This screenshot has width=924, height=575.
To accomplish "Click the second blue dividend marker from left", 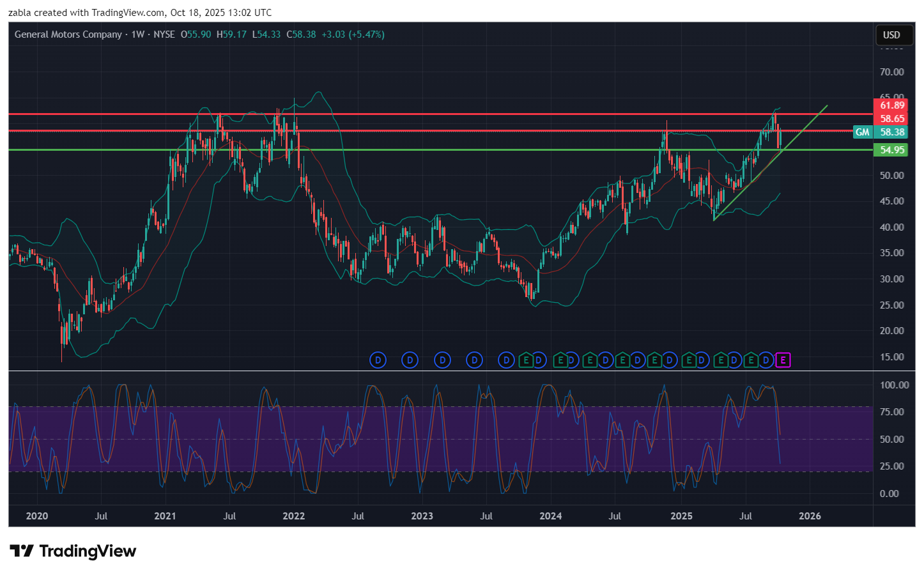I will (410, 360).
